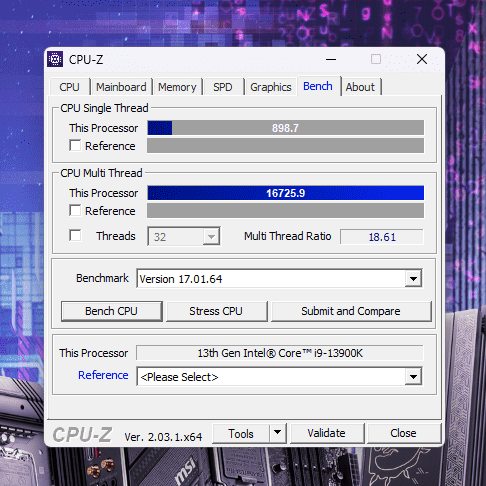Image resolution: width=486 pixels, height=486 pixels.
Task: Click the Tools button
Action: [241, 433]
